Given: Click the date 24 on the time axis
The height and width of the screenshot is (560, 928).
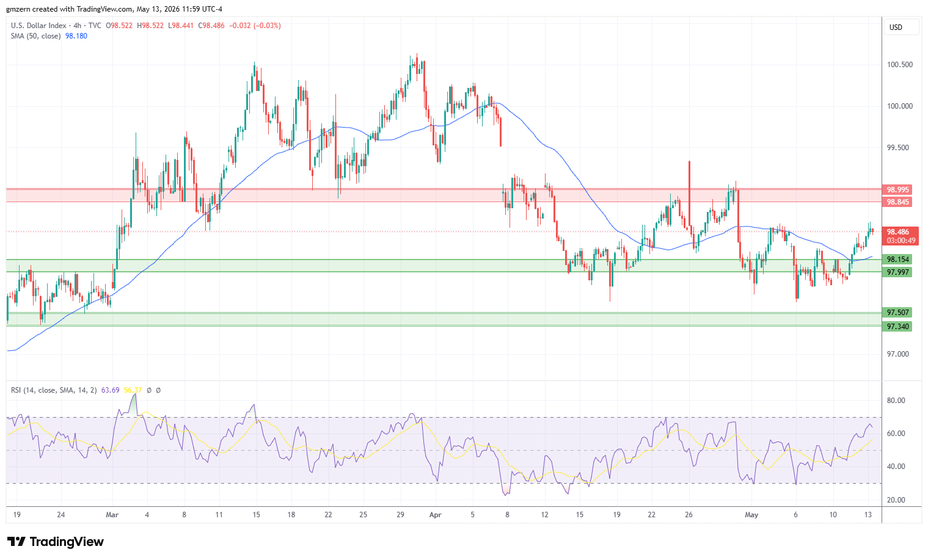Looking at the screenshot, I should pyautogui.click(x=61, y=515).
